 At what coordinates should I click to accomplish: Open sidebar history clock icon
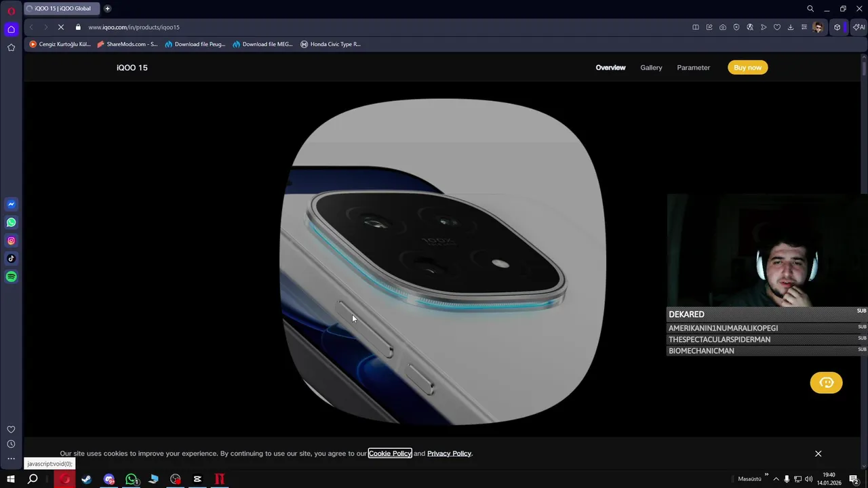point(11,444)
